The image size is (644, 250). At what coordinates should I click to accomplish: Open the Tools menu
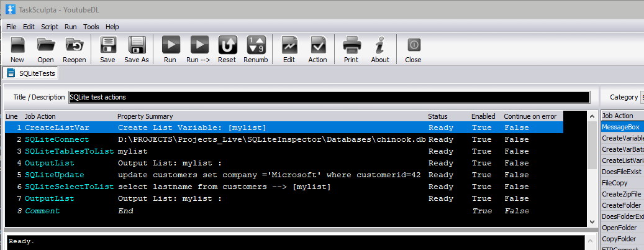pos(91,27)
